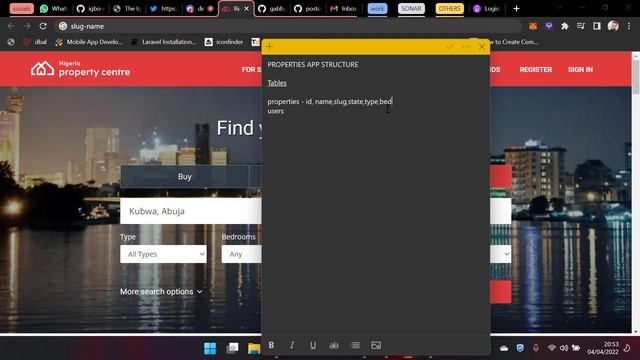Create a new sticky note with plus icon

click(x=269, y=47)
